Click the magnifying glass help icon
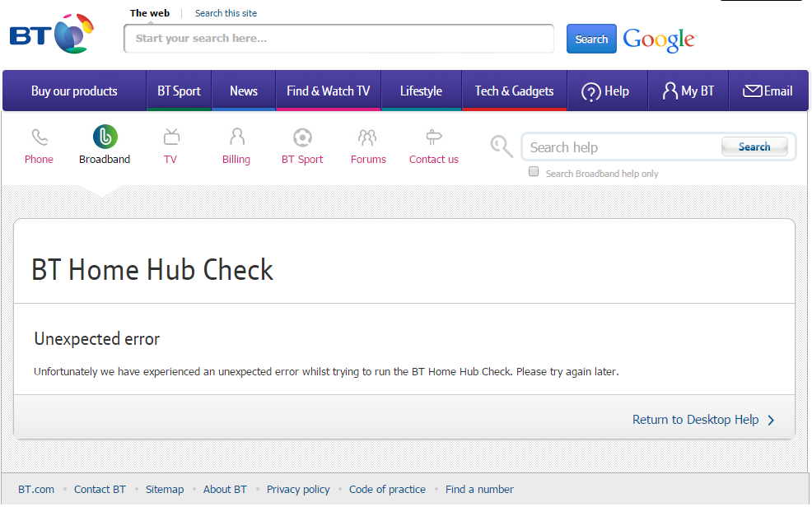 (x=502, y=147)
